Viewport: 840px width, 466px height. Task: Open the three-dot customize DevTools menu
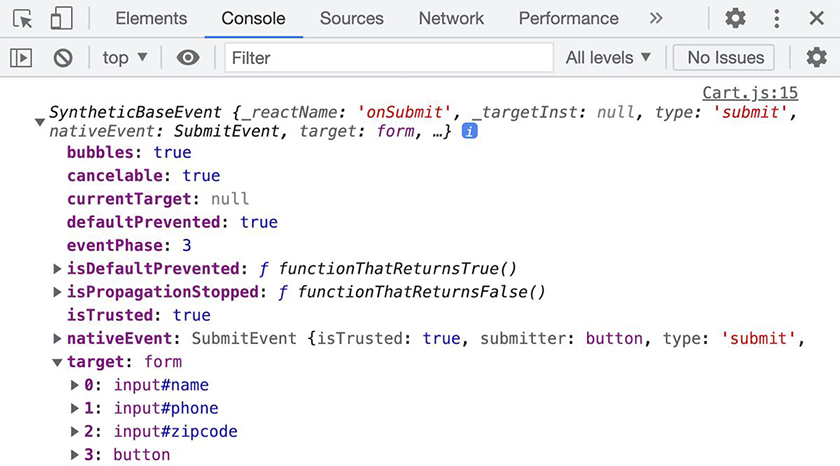pos(776,18)
